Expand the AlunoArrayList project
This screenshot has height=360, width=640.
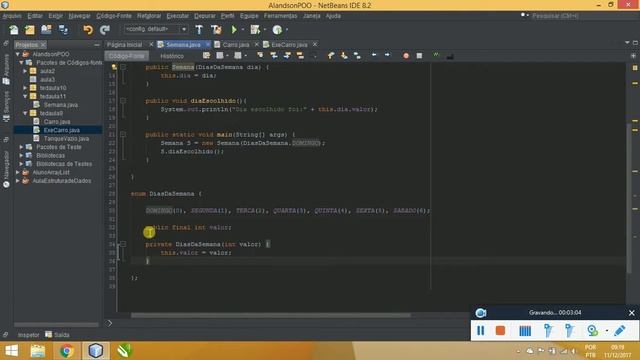point(18,172)
